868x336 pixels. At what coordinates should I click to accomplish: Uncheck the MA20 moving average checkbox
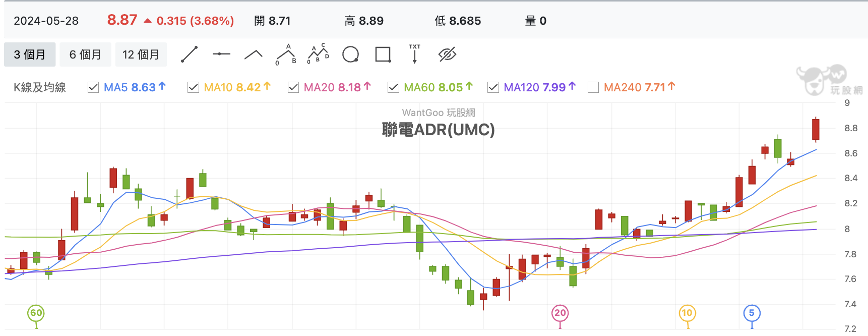pyautogui.click(x=293, y=87)
